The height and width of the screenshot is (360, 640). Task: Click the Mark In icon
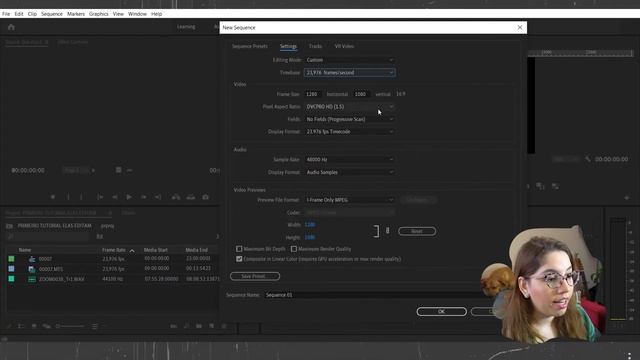tap(68, 197)
